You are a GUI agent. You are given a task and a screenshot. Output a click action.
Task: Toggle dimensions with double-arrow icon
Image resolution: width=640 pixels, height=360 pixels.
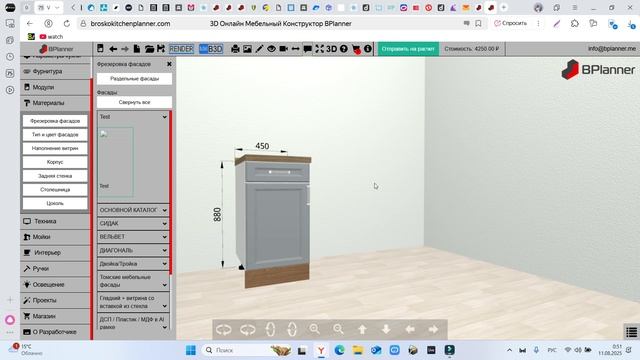click(x=295, y=49)
